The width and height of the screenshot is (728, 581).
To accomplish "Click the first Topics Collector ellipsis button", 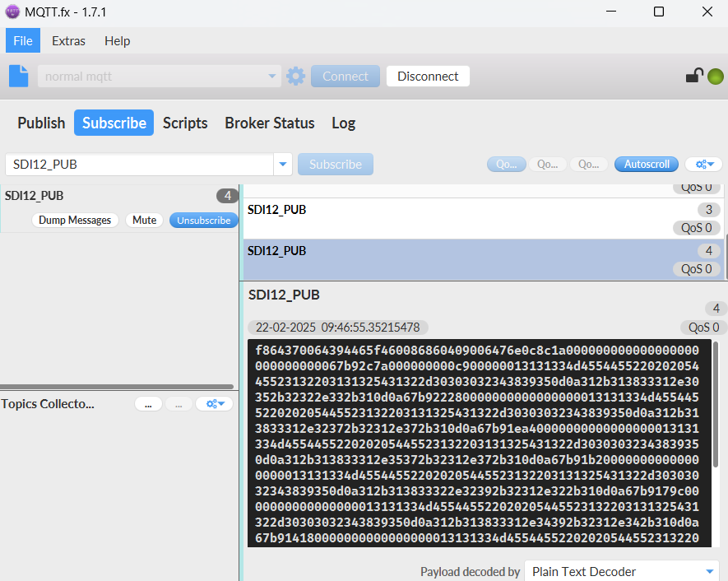I will tap(148, 403).
